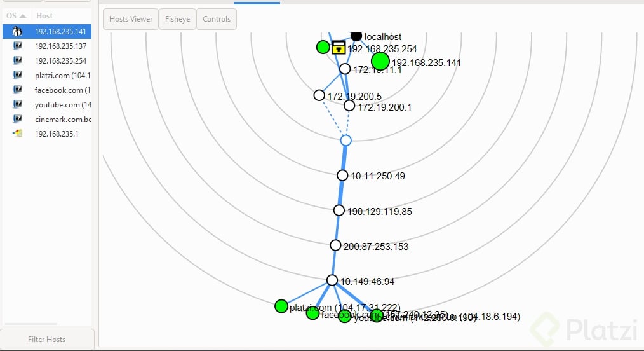Select the facebook.com host row
Viewport: 644px width, 351px height.
click(x=47, y=90)
